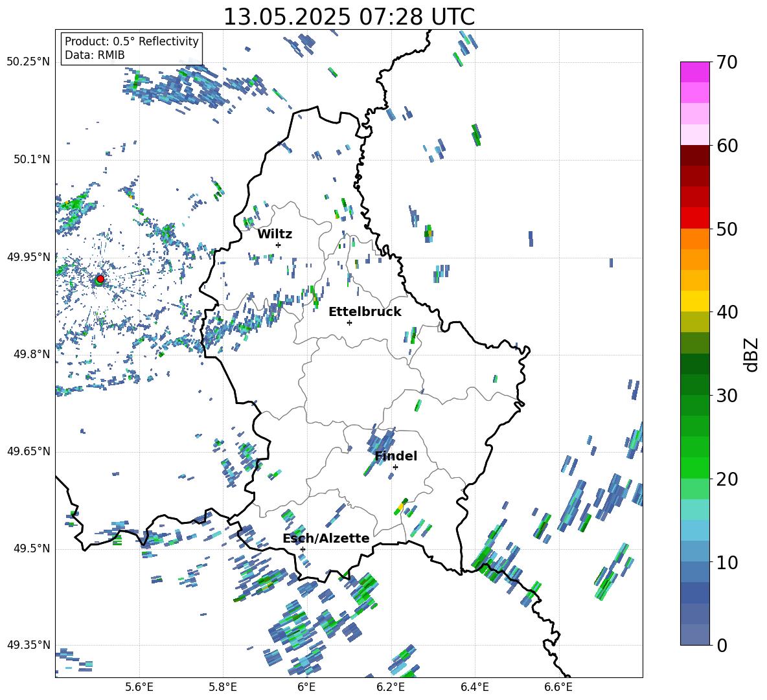Click the 10 dBZ colorbar tick label
Viewport: 767px width, 700px height.
[726, 562]
